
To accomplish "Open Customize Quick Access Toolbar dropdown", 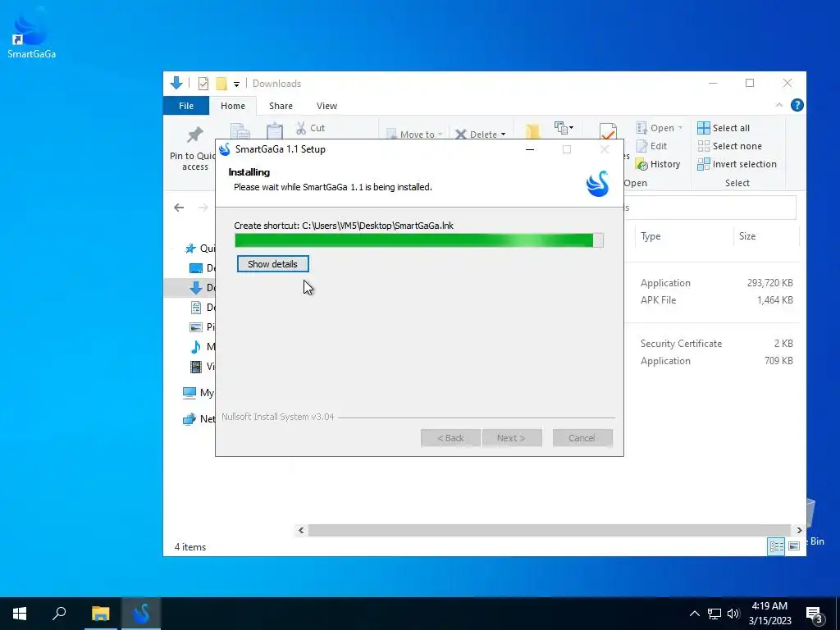I will coord(236,84).
